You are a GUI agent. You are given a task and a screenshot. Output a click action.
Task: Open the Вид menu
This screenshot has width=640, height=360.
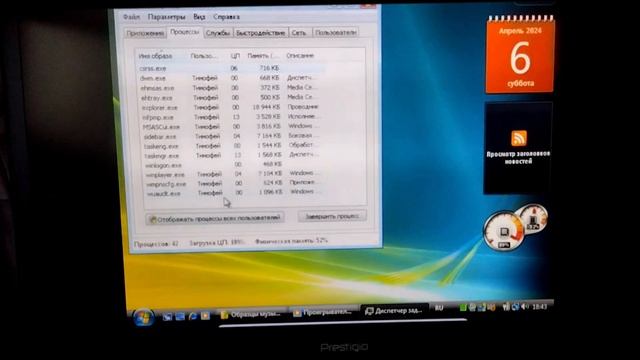click(199, 17)
